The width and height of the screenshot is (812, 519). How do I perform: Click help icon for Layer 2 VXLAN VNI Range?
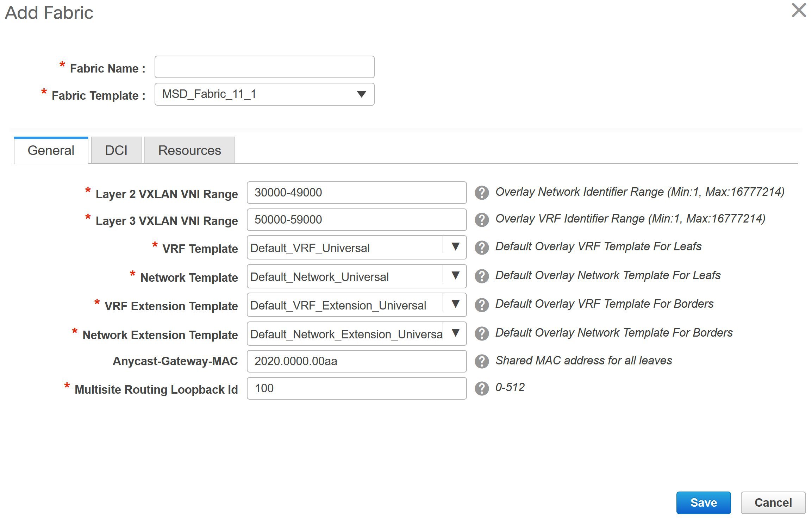point(481,193)
